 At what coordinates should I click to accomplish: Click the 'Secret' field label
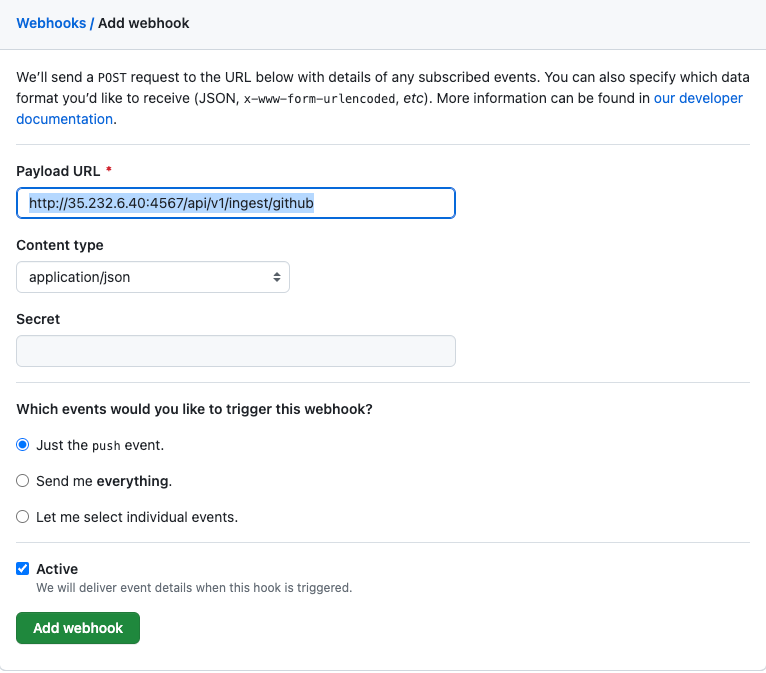pos(38,319)
